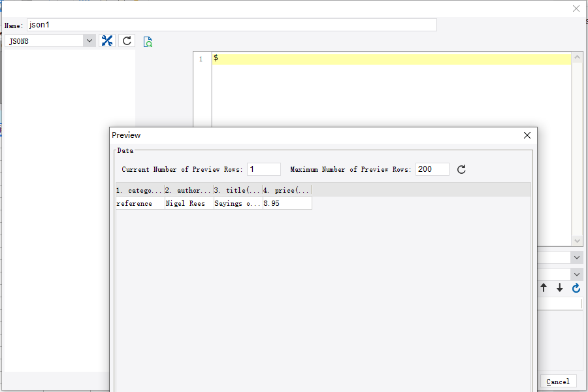
Task: Click line number 1 in editor gutter
Action: click(x=201, y=59)
